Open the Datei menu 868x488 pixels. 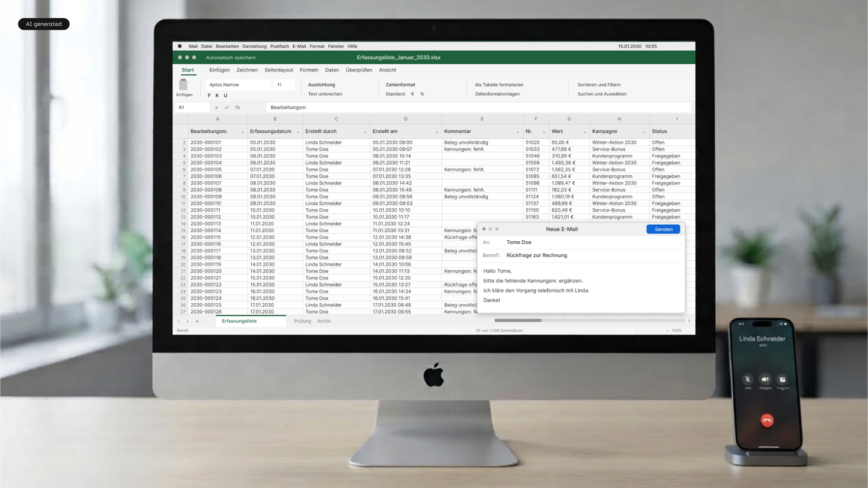coord(207,46)
